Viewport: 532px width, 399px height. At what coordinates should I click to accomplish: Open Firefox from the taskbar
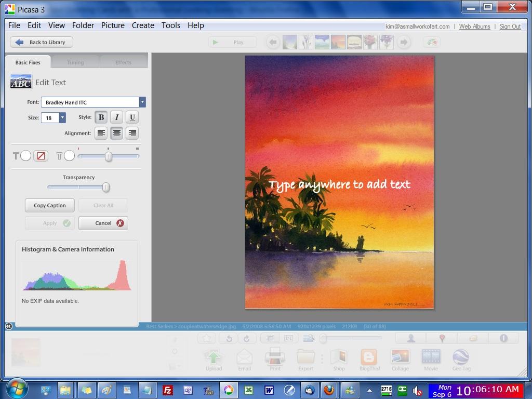click(x=328, y=390)
